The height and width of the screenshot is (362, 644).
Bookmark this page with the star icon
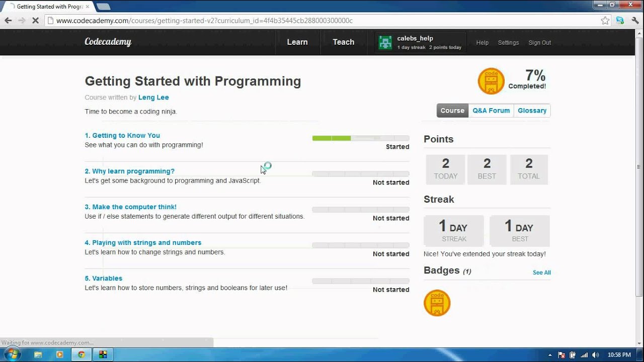click(605, 21)
